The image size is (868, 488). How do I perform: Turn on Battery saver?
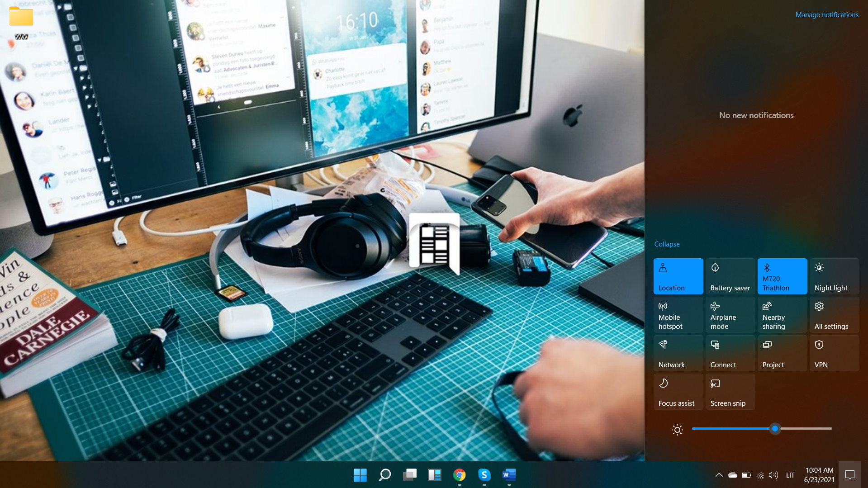(730, 276)
